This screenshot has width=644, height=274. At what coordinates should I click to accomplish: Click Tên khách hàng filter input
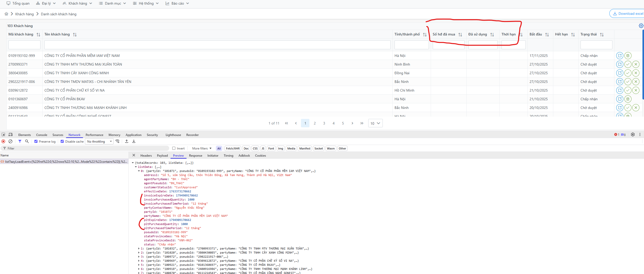point(217,45)
